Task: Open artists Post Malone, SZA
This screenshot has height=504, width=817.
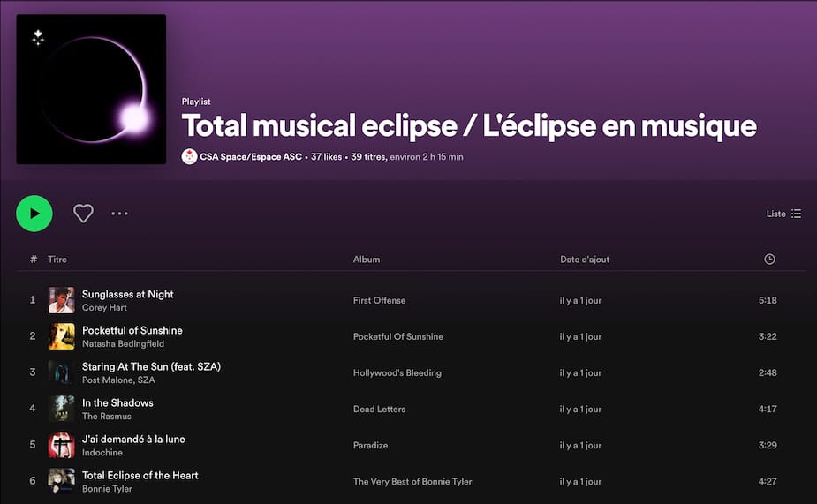Action: 118,380
